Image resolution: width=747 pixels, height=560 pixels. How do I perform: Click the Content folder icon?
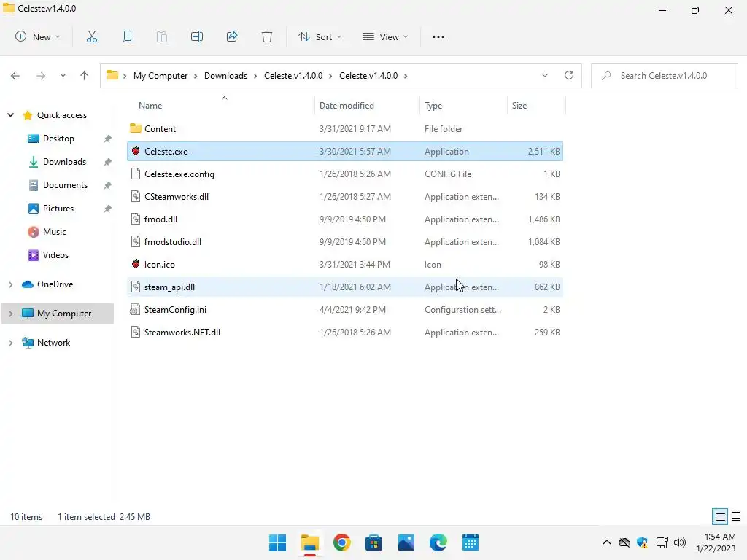click(x=136, y=128)
